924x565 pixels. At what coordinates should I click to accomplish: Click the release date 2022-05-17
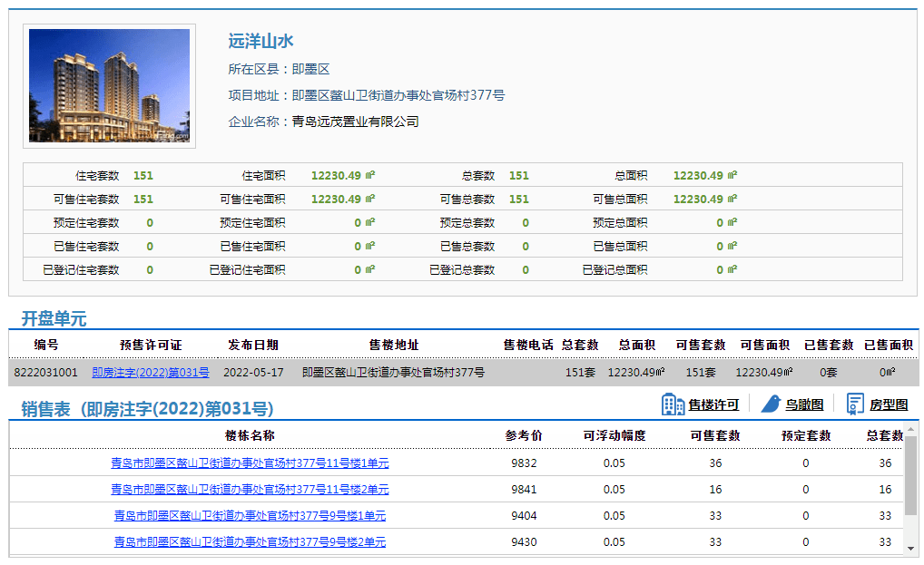pos(253,373)
